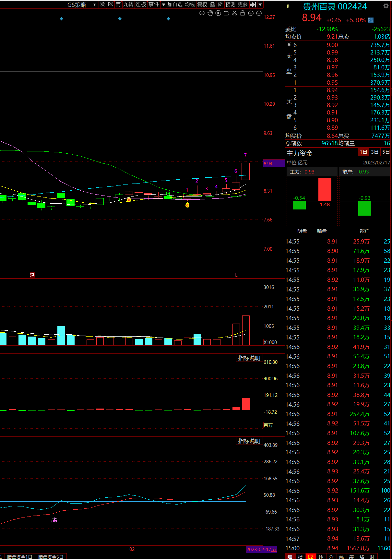Click the 窗 window button

(x=220, y=5)
